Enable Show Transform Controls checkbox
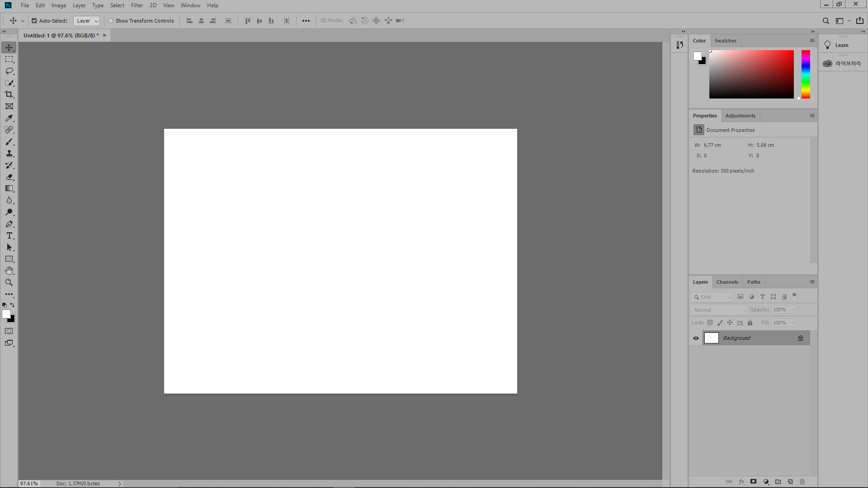 point(111,21)
